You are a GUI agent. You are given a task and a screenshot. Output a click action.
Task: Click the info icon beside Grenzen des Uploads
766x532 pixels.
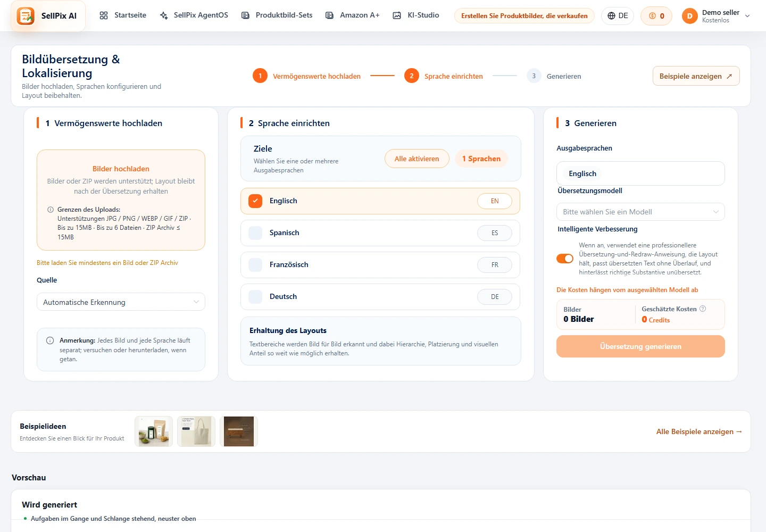[51, 210]
